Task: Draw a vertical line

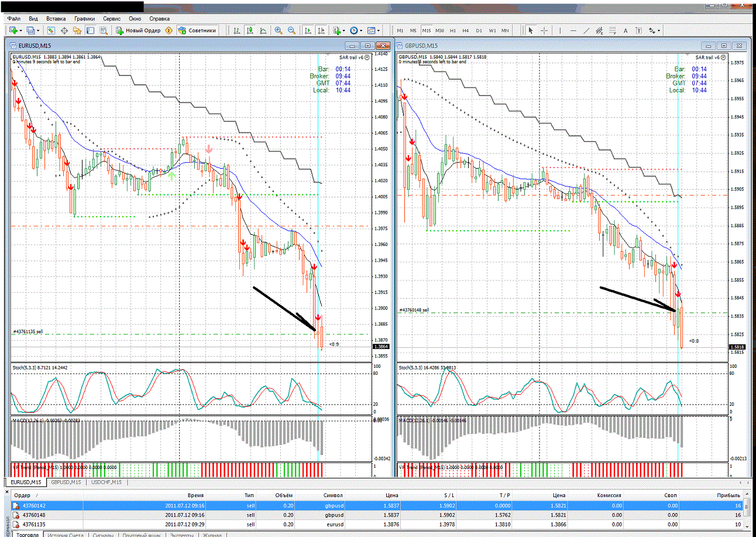Action: click(560, 30)
